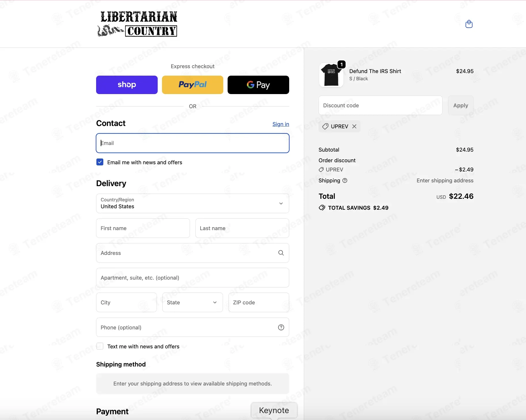Click the Keynote tooltip label
Screen dimensions: 526x420
(274, 410)
